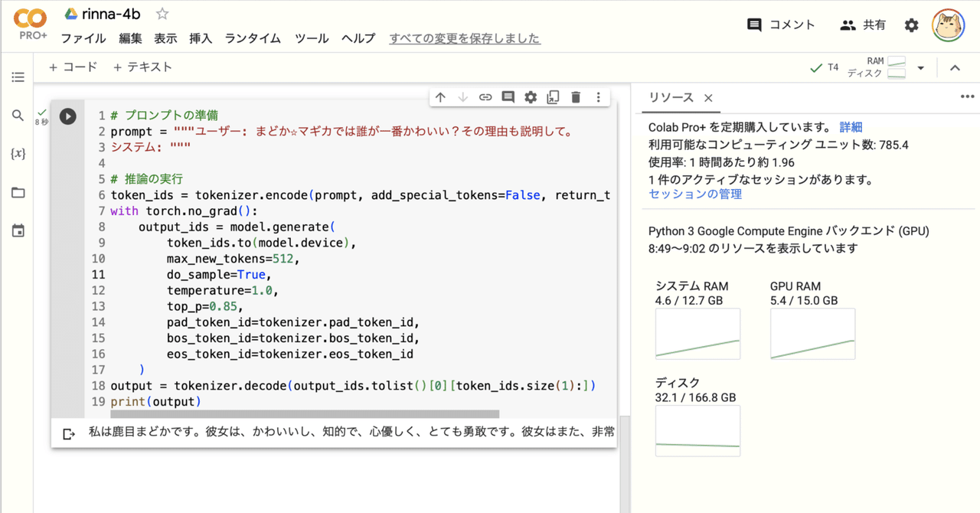980x513 pixels.
Task: Star the rinna-4b notebook
Action: tap(162, 13)
